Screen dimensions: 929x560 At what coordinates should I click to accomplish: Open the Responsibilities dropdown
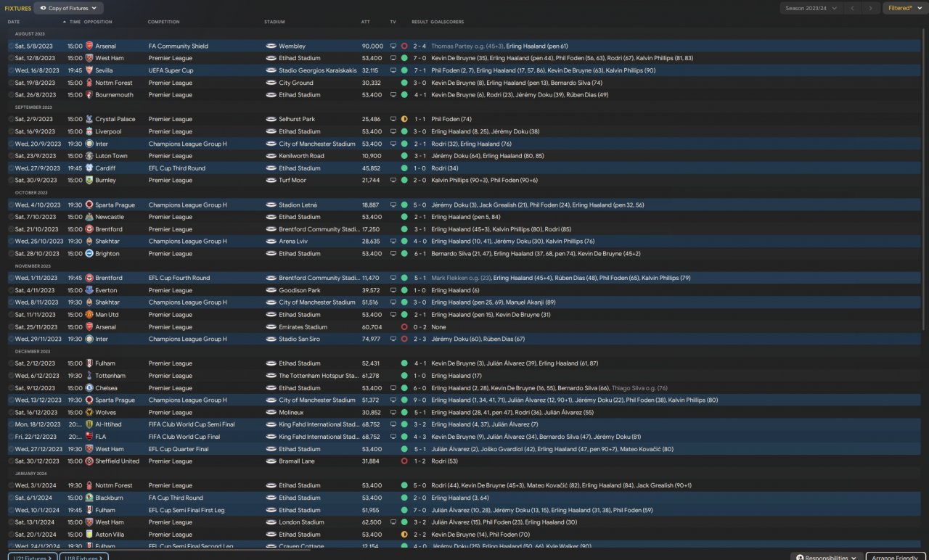tap(827, 557)
